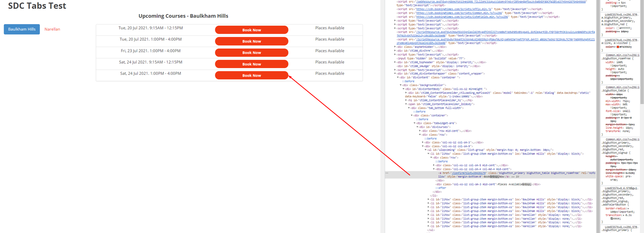Open actions ellipsis on the selected DOM node
The width and height of the screenshot is (644, 233).
[x=387, y=173]
